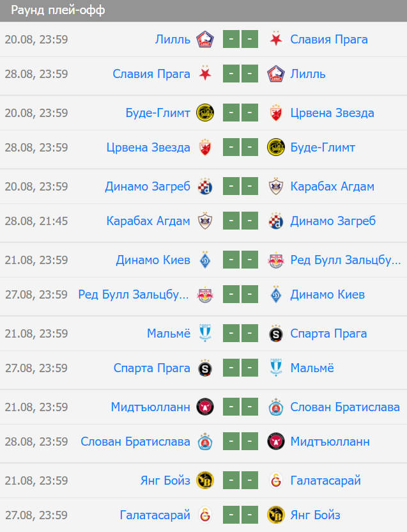Click the Lille crest in the first match row
Screen dimensions: 407x532
click(x=205, y=39)
